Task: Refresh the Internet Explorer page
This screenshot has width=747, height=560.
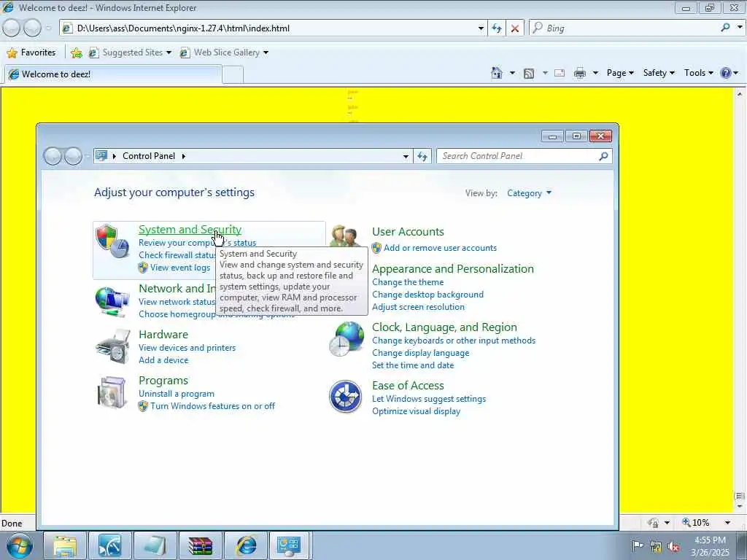Action: click(496, 28)
